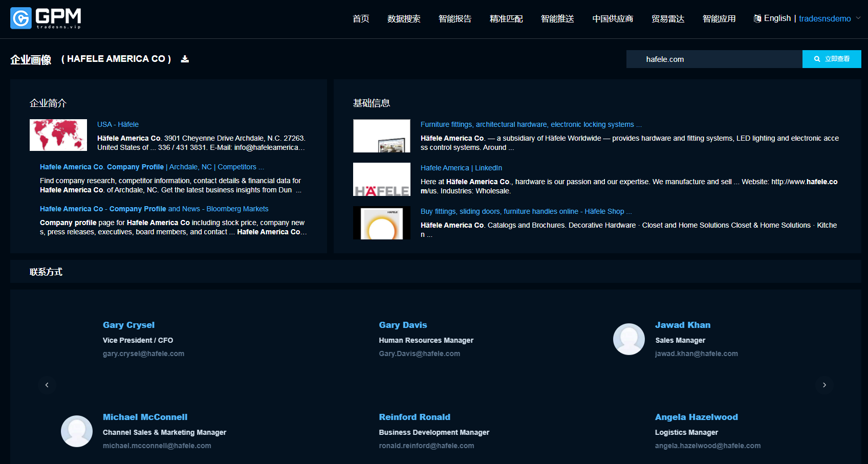Switch language to English
This screenshot has height=464, width=868.
[777, 18]
